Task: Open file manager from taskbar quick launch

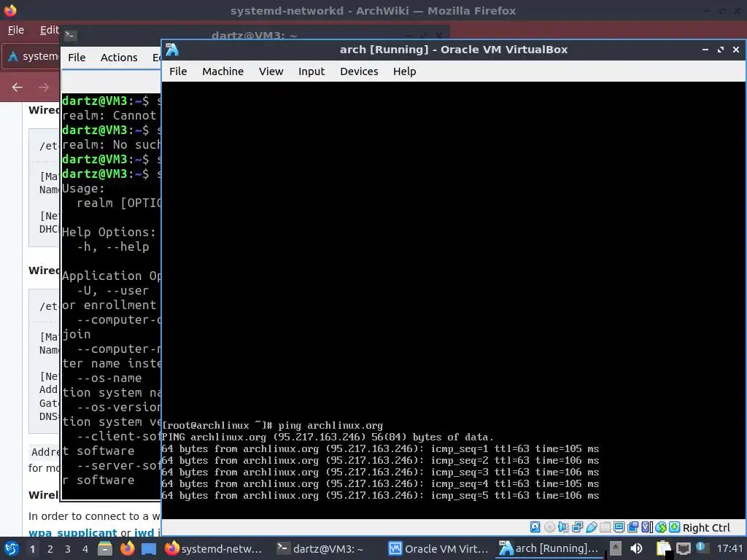Action: (x=105, y=548)
